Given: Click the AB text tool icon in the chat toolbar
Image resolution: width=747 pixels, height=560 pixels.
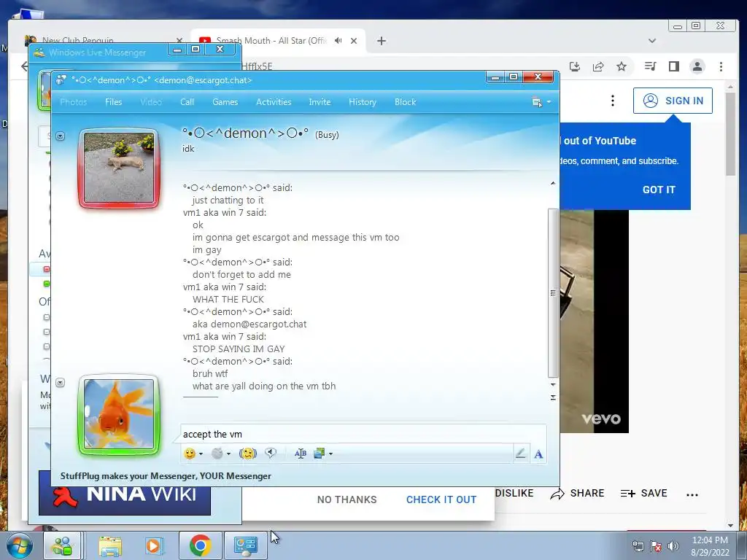Looking at the screenshot, I should coord(300,454).
